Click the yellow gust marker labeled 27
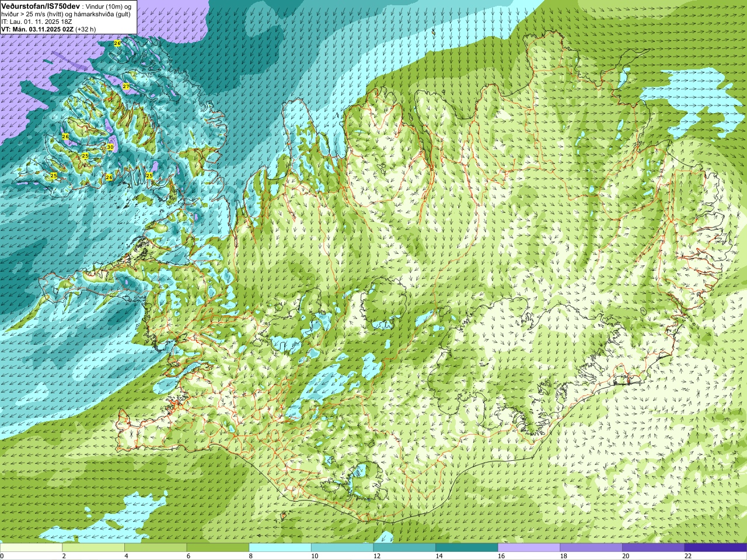 point(126,86)
